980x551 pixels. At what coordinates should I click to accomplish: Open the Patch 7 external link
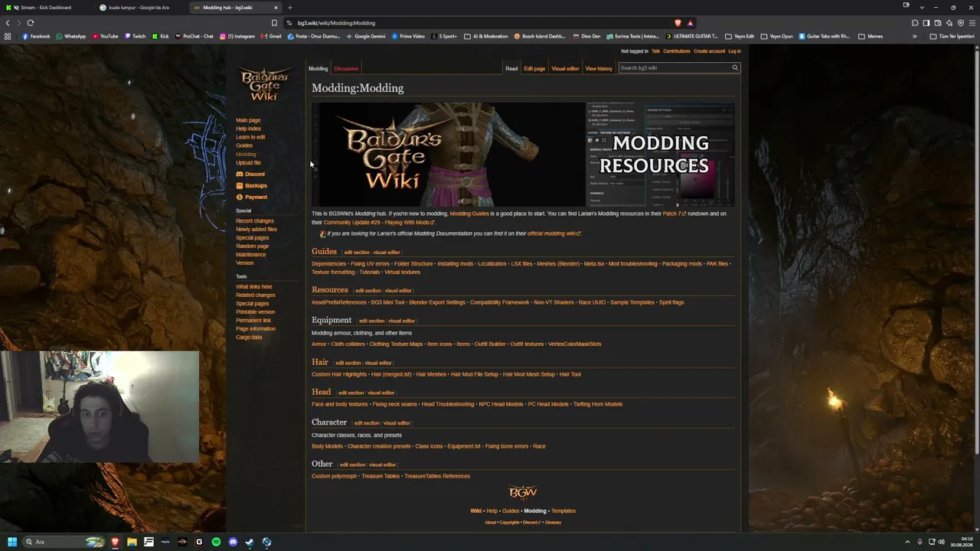[x=673, y=214]
